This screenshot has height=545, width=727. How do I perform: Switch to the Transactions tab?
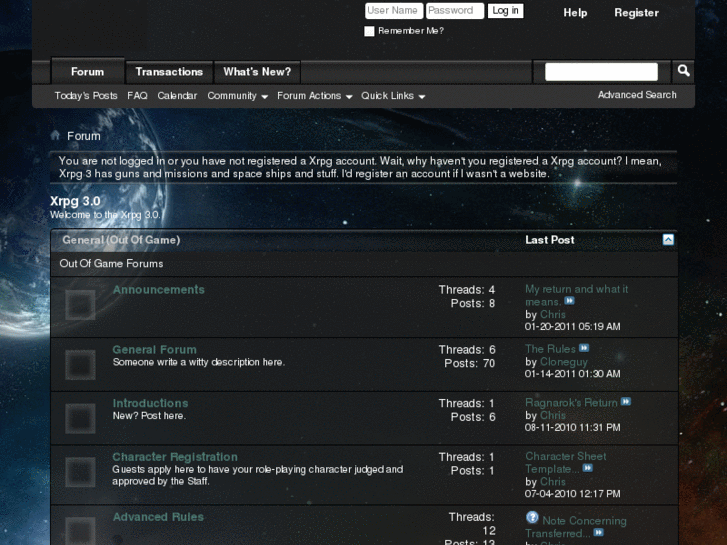tap(169, 72)
